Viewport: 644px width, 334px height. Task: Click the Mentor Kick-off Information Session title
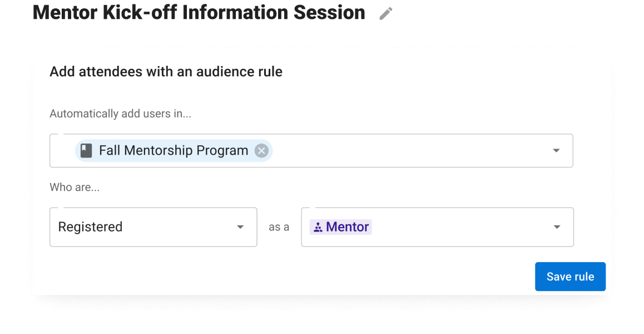coord(199,13)
